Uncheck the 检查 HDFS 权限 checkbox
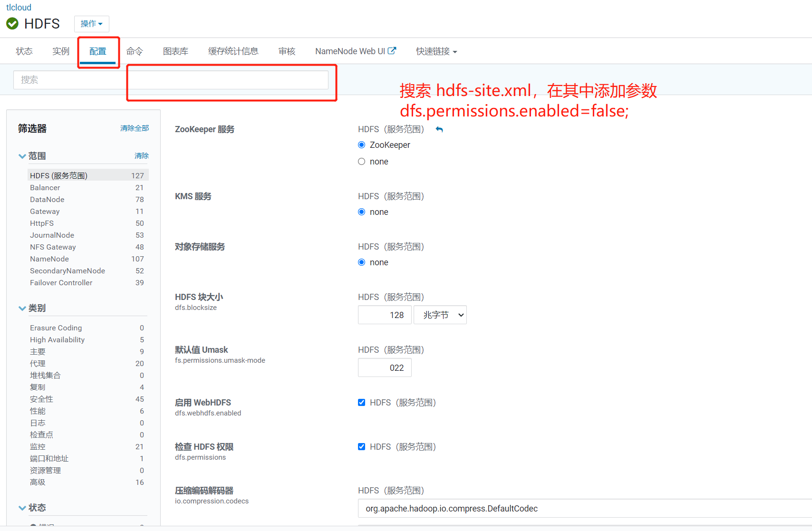 coord(361,446)
